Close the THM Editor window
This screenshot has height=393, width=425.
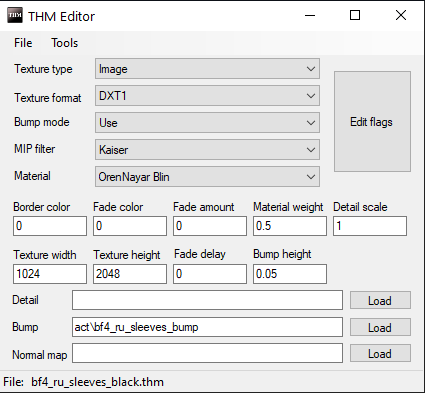click(401, 15)
